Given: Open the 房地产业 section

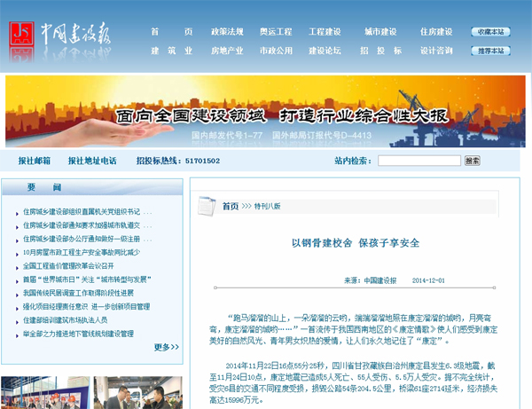Looking at the screenshot, I should click(x=227, y=51).
